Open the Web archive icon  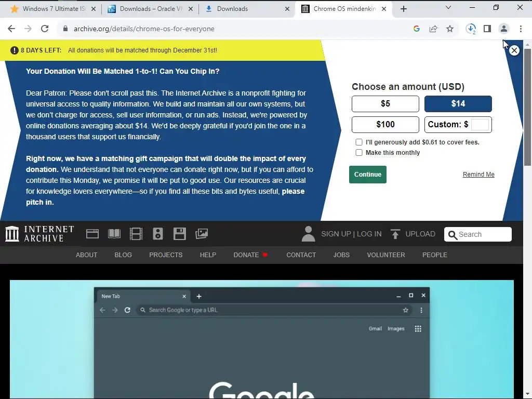pyautogui.click(x=92, y=234)
